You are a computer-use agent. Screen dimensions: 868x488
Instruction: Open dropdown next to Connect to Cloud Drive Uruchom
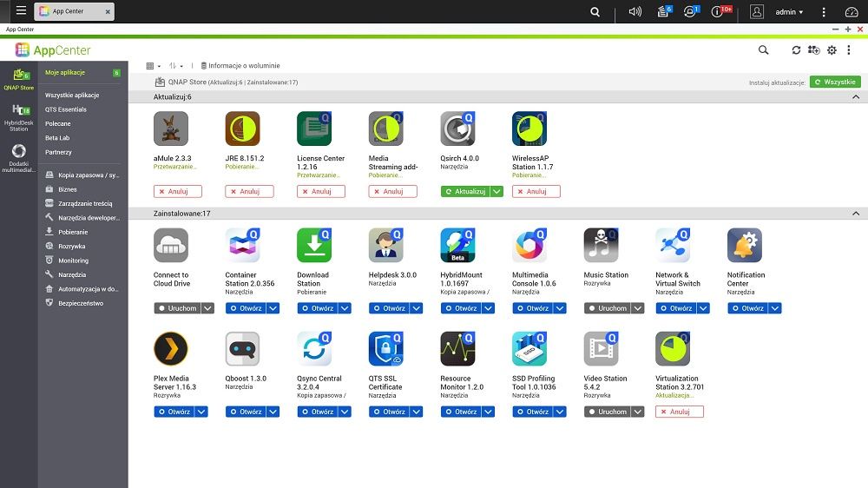coord(207,308)
